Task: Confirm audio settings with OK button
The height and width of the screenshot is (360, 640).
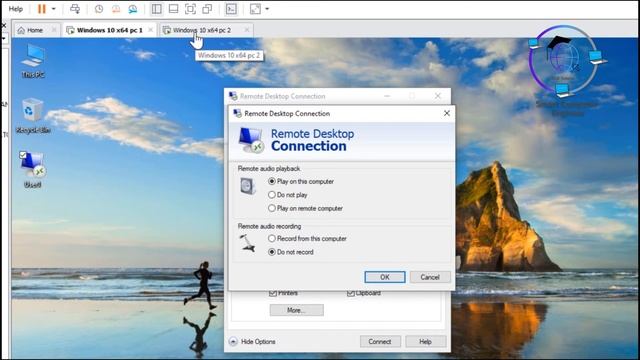Action: tap(384, 277)
